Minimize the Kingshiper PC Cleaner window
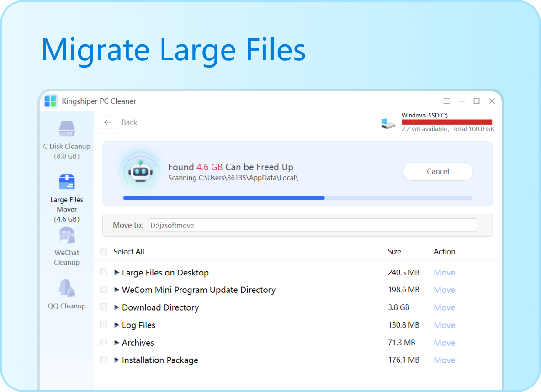The width and height of the screenshot is (541, 392). tap(461, 101)
